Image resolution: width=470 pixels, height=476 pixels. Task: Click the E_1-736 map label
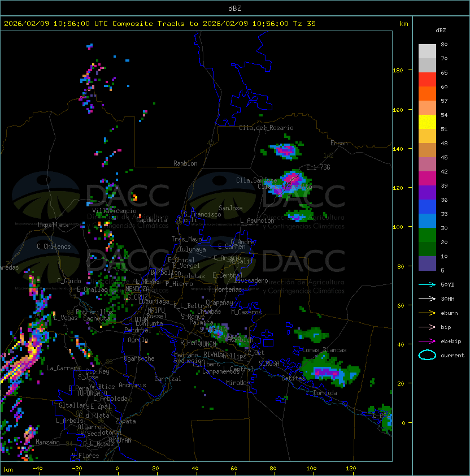pyautogui.click(x=318, y=167)
